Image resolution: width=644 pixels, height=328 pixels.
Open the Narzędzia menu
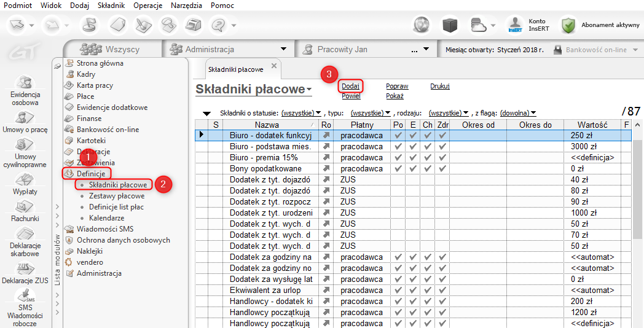click(x=186, y=6)
